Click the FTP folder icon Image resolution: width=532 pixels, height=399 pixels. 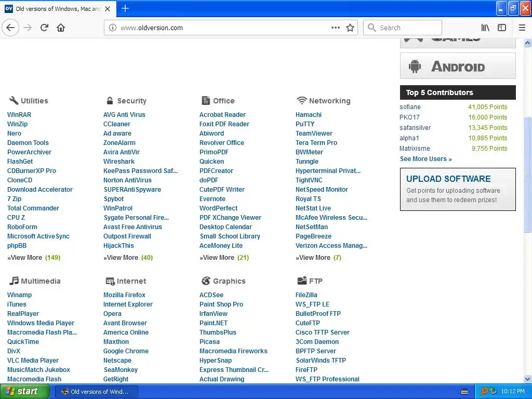[302, 280]
